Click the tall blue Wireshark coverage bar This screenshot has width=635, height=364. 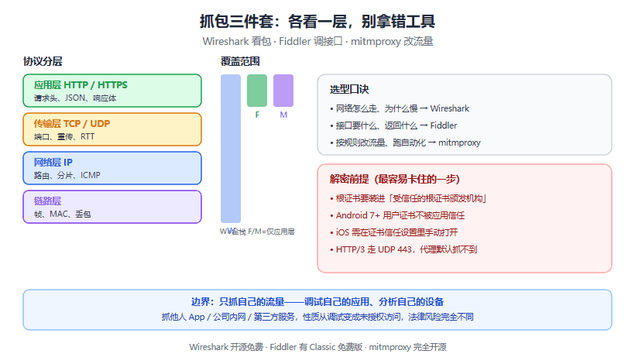click(x=231, y=149)
